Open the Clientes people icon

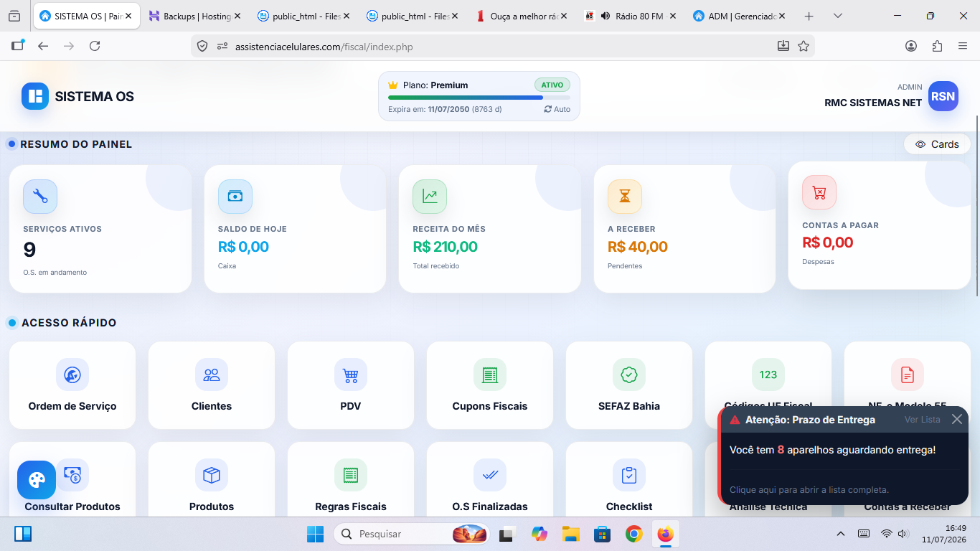[x=212, y=375]
